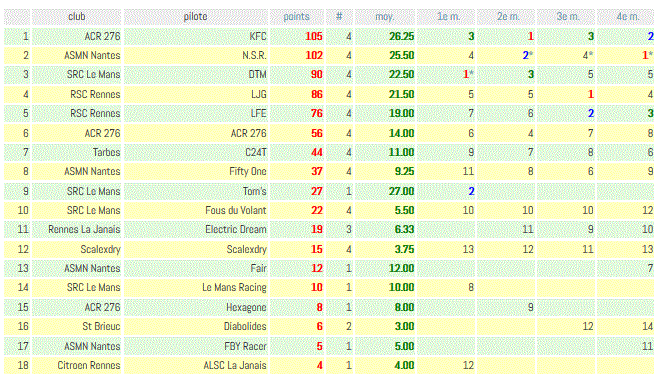Click points value '37'
The height and width of the screenshot is (380, 662).
[317, 171]
